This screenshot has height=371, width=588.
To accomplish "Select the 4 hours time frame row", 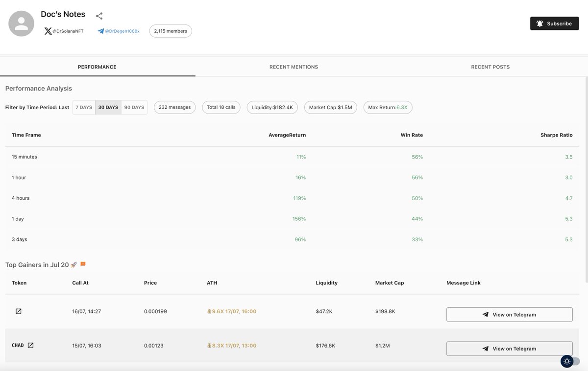I will 292,198.
